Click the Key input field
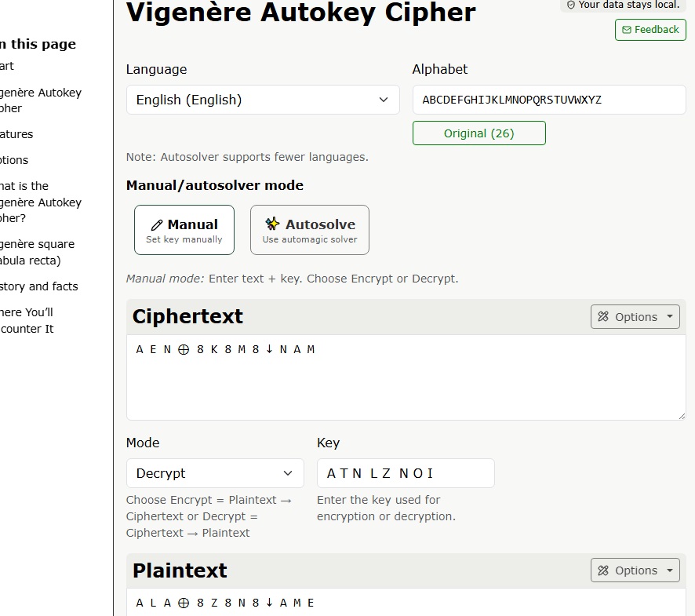 pyautogui.click(x=406, y=473)
